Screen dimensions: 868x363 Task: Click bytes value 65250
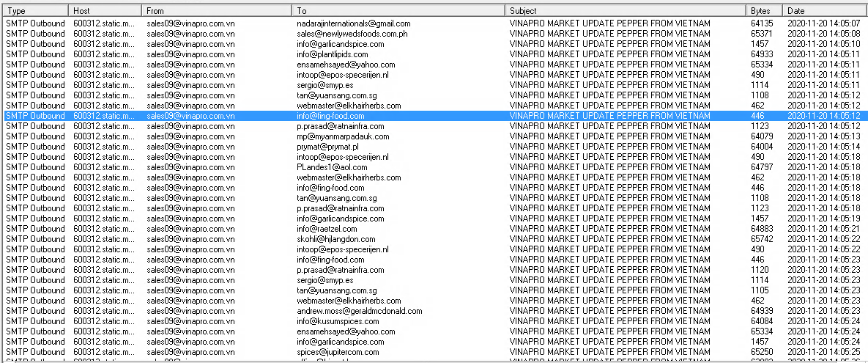point(762,352)
